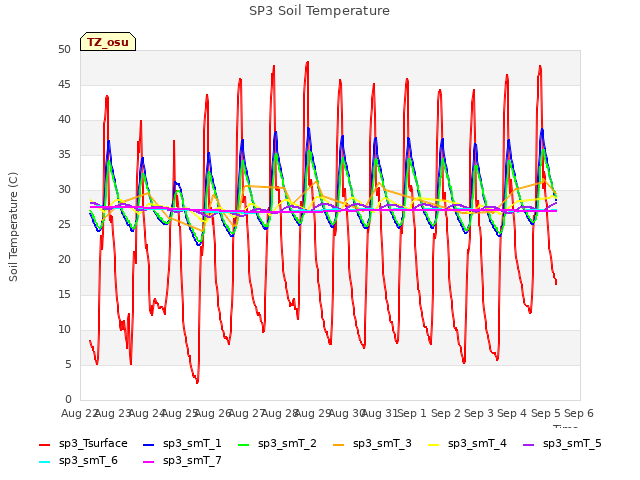640x480 pixels.
Task: Click the magenta sp3_smT_7 legend swatch
Action: [149, 462]
